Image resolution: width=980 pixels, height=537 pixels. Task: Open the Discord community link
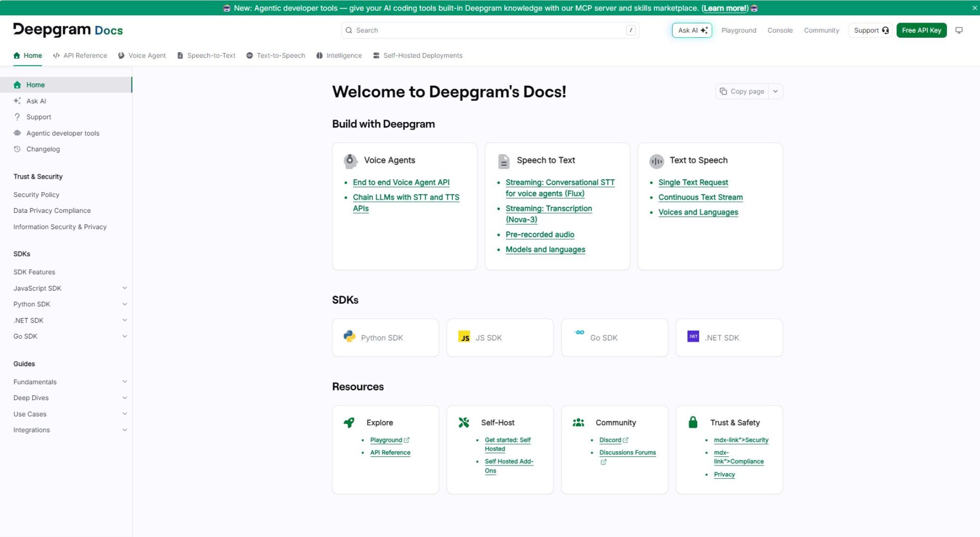(x=610, y=440)
